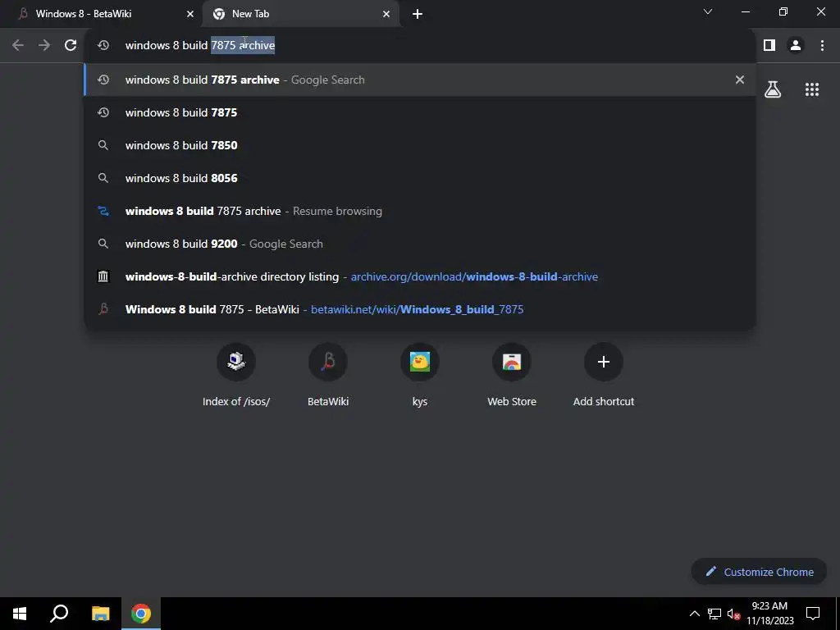This screenshot has height=630, width=840.
Task: Open File Explorer from the taskbar
Action: pos(100,614)
